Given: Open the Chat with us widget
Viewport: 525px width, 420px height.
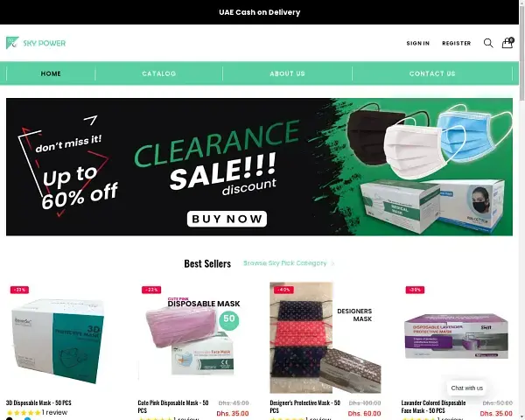Looking at the screenshot, I should 466,388.
